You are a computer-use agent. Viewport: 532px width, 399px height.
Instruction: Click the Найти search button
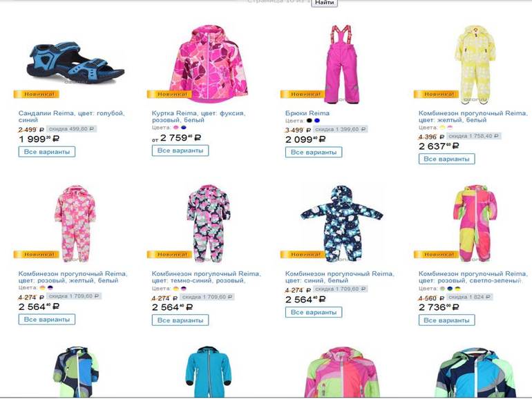[x=324, y=3]
